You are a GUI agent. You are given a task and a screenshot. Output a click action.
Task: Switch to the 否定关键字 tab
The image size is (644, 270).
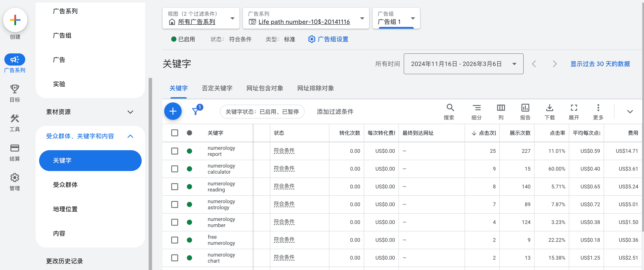(217, 88)
